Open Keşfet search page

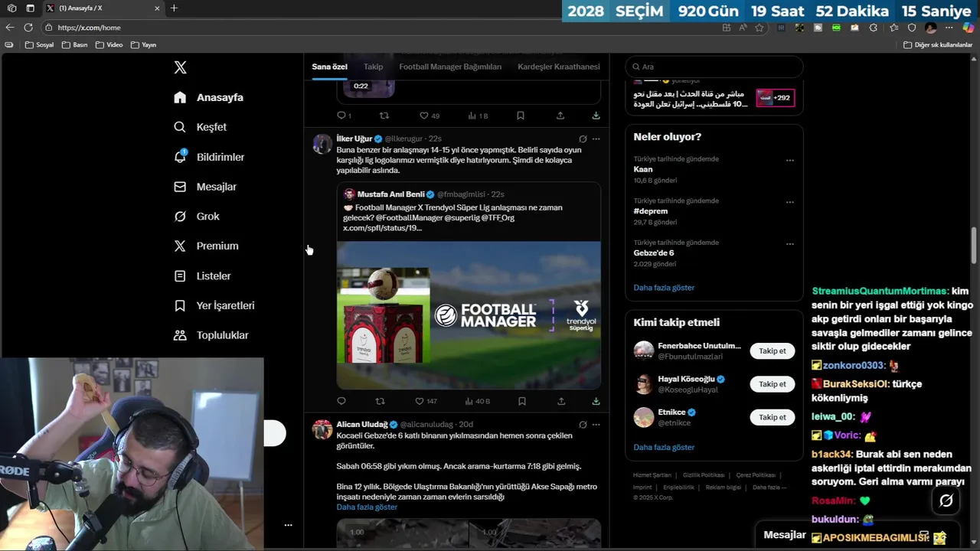click(x=200, y=127)
